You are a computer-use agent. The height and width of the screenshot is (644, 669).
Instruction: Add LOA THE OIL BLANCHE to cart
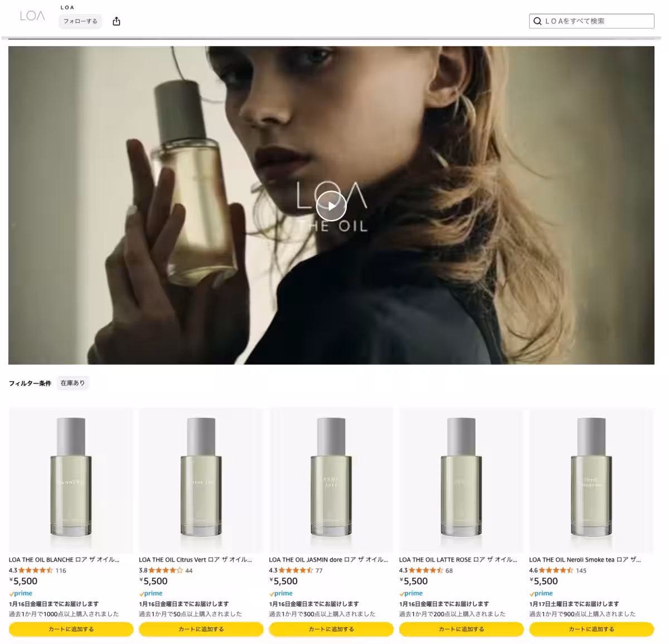pos(71,629)
